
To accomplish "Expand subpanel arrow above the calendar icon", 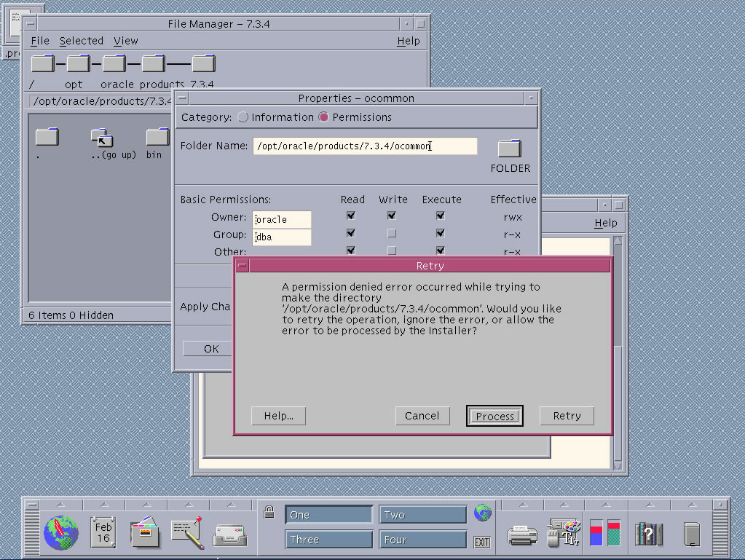I will (105, 505).
